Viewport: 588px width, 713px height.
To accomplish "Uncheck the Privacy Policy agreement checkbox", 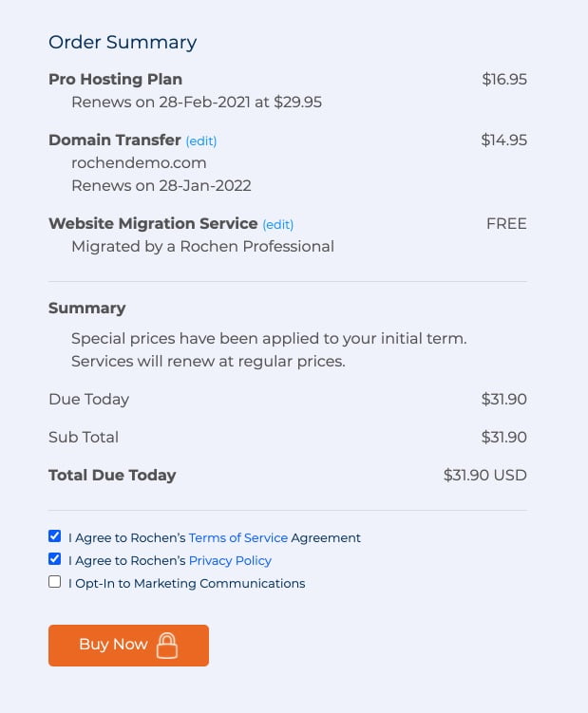I will 54,559.
